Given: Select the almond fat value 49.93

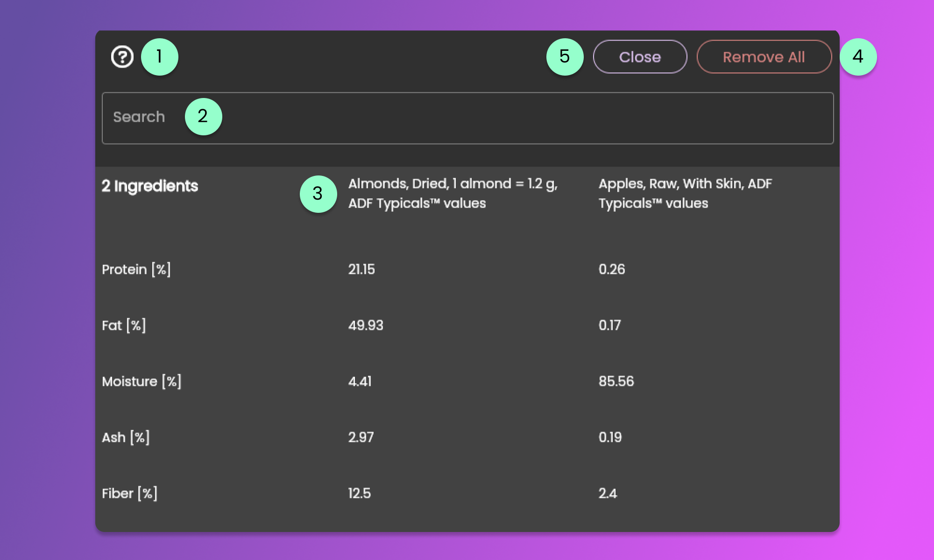Looking at the screenshot, I should (366, 325).
